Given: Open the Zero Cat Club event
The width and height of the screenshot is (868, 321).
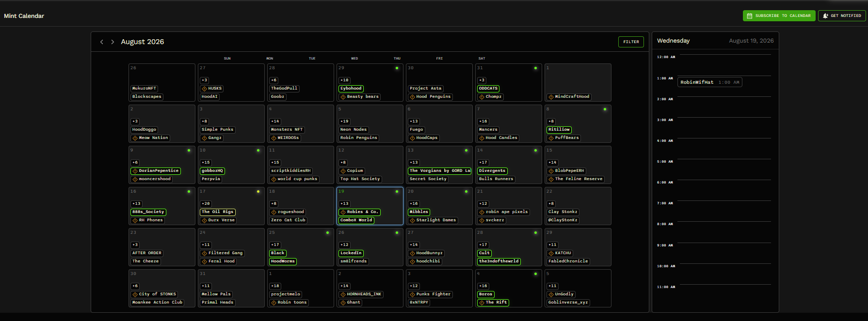Looking at the screenshot, I should (289, 220).
